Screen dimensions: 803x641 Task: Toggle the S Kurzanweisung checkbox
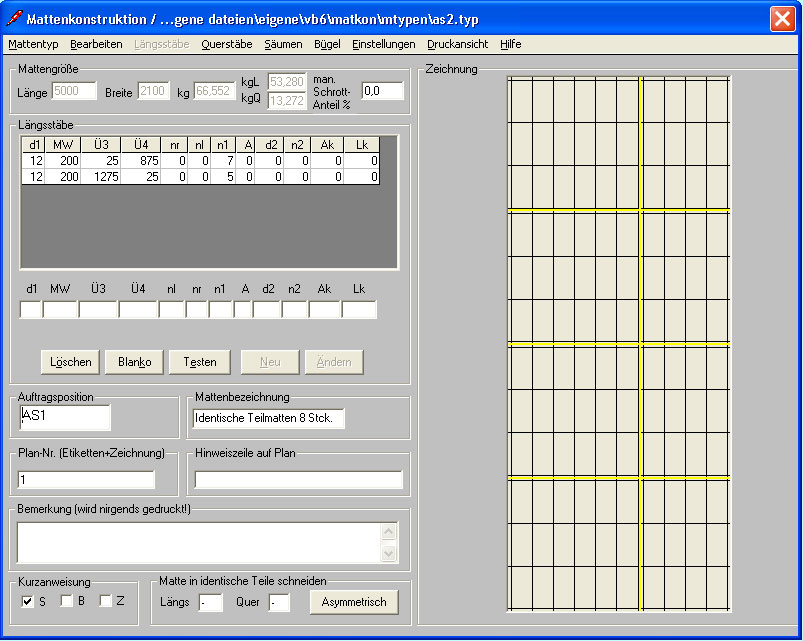(x=28, y=601)
